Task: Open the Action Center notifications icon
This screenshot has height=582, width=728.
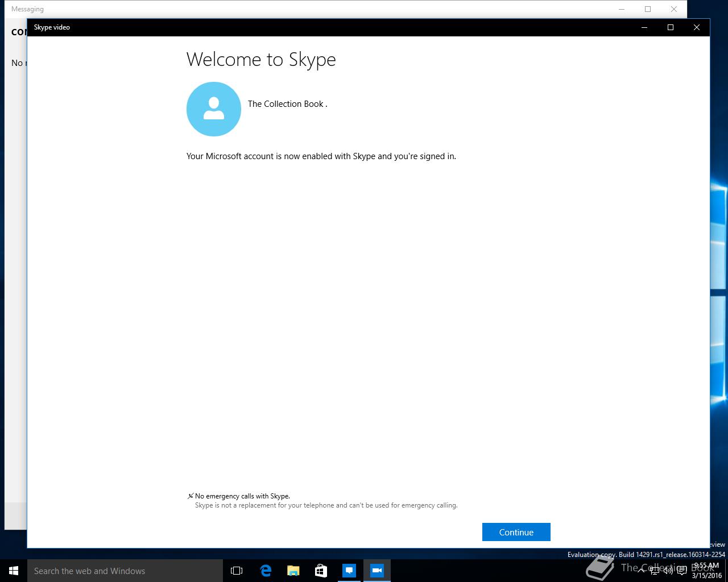Action: point(682,571)
